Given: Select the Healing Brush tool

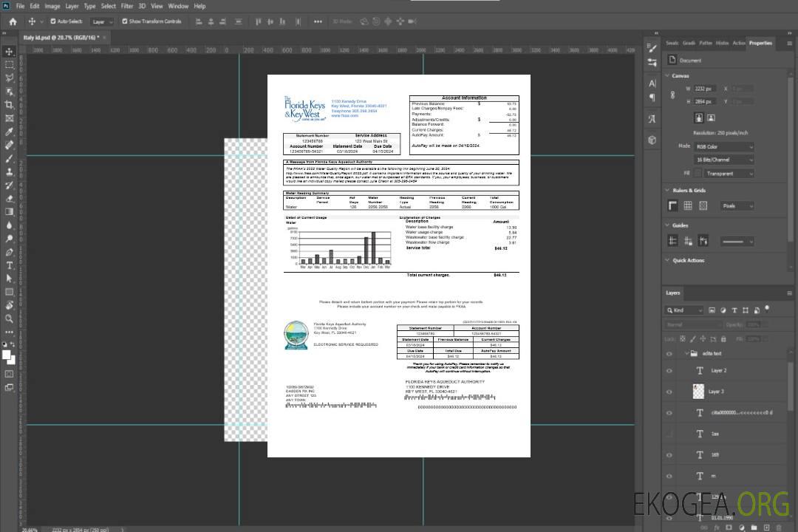Looking at the screenshot, I should (x=9, y=145).
